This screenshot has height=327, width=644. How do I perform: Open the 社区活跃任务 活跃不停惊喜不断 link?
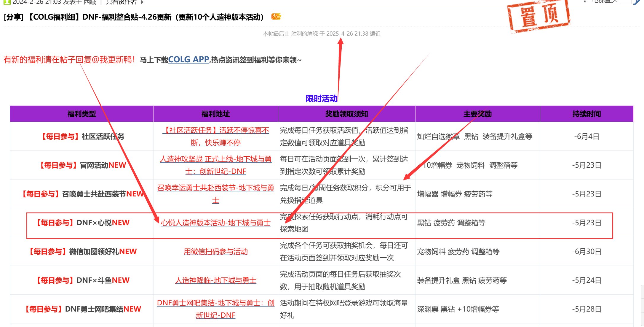pos(216,136)
